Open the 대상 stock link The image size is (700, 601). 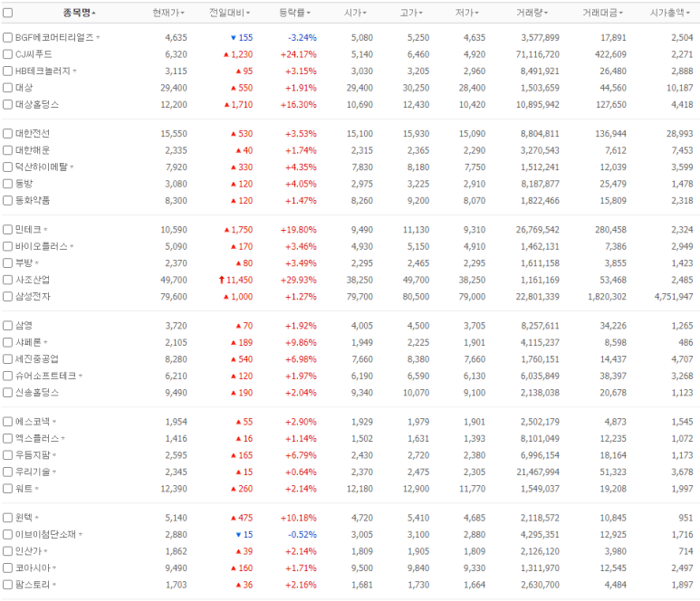[x=24, y=88]
